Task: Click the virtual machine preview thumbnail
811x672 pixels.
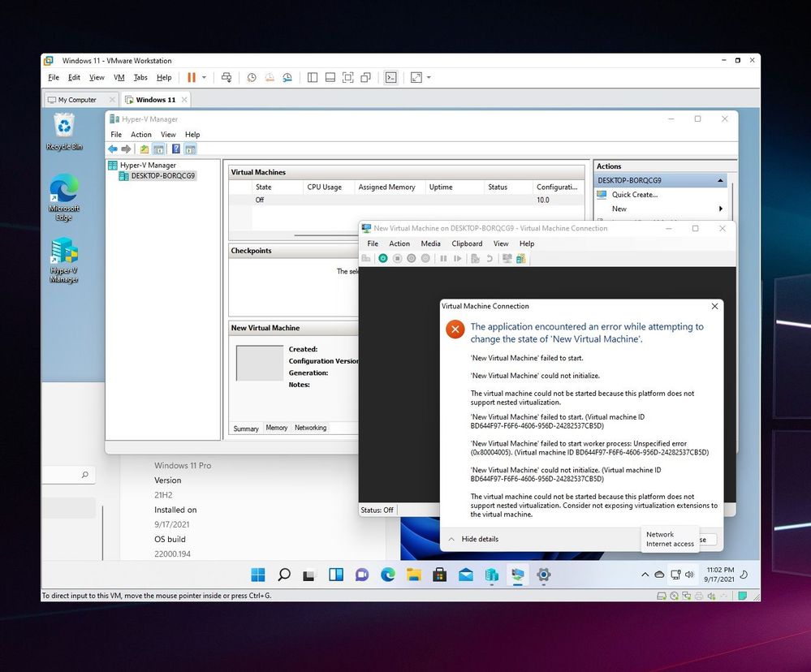Action: tap(260, 363)
